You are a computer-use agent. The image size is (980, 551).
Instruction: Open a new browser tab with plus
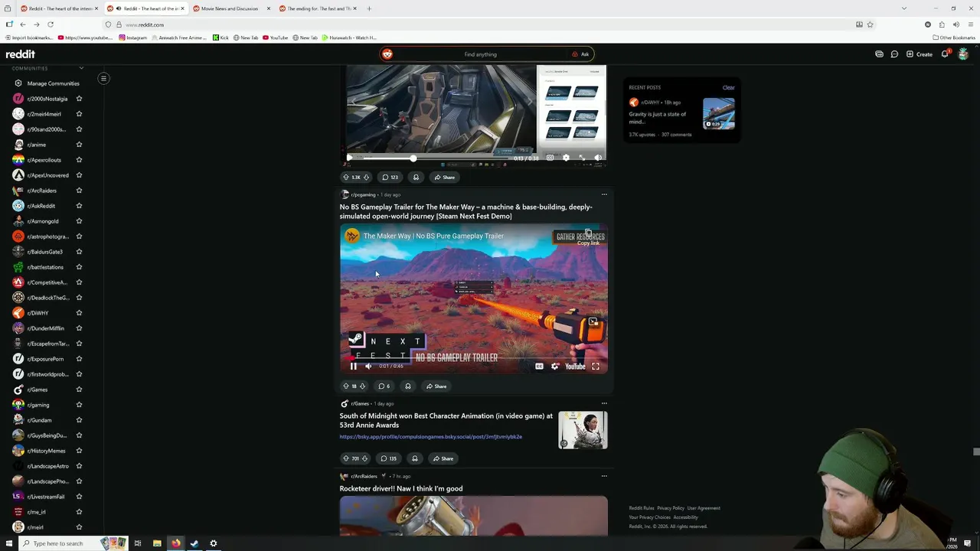[369, 8]
